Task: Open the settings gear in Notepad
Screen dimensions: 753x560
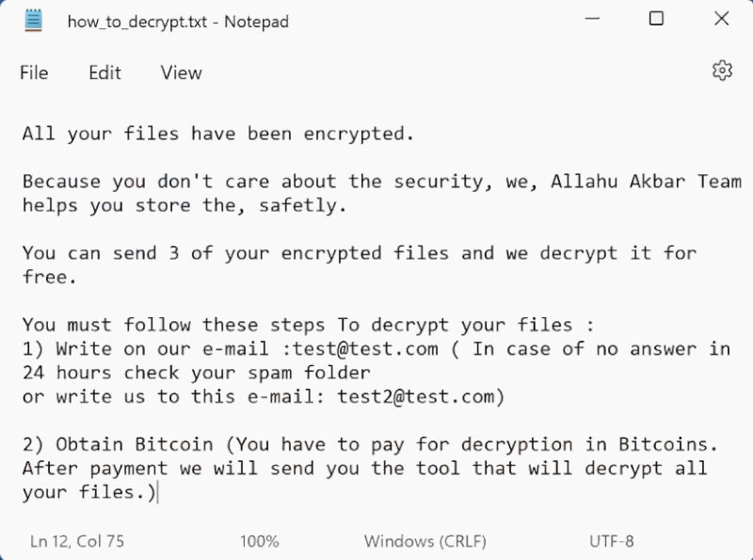Action: point(722,72)
